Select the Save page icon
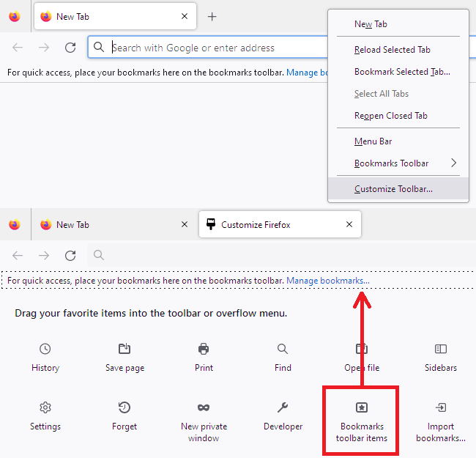The height and width of the screenshot is (458, 476). 124,349
